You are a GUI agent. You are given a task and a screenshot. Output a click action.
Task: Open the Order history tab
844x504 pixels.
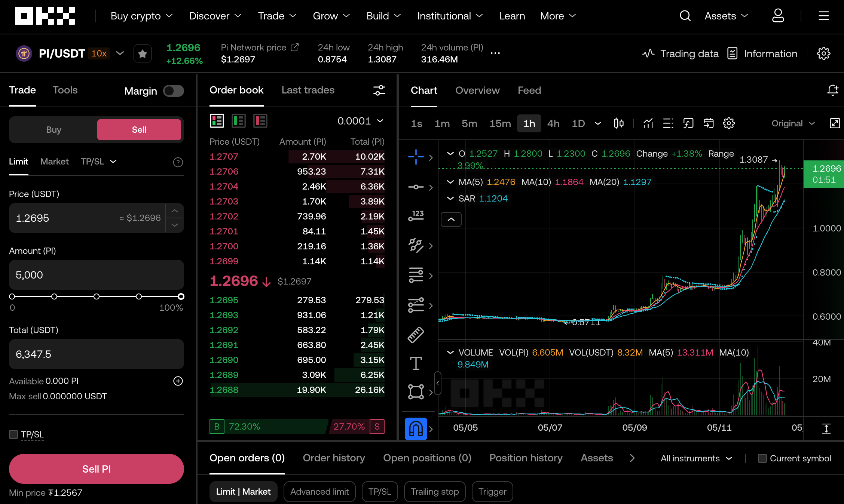pos(334,458)
